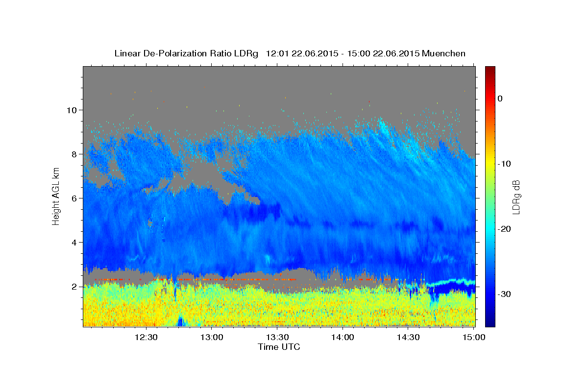Click the '12:30' time axis label

147,337
